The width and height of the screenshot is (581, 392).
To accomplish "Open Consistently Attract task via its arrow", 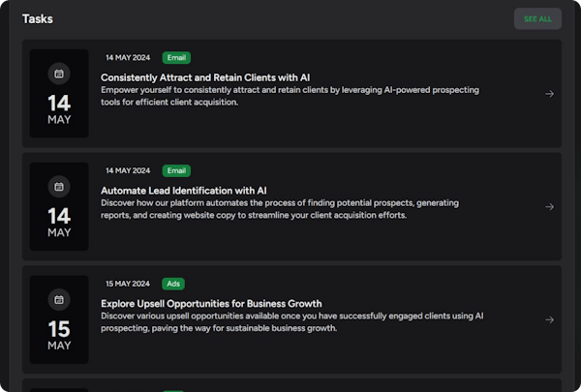I will click(549, 94).
